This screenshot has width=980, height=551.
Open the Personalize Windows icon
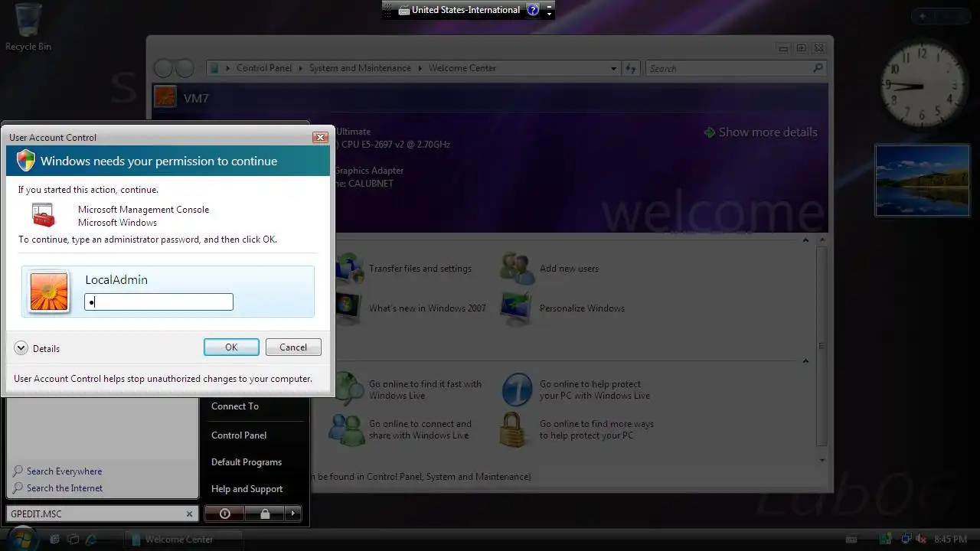(x=516, y=308)
